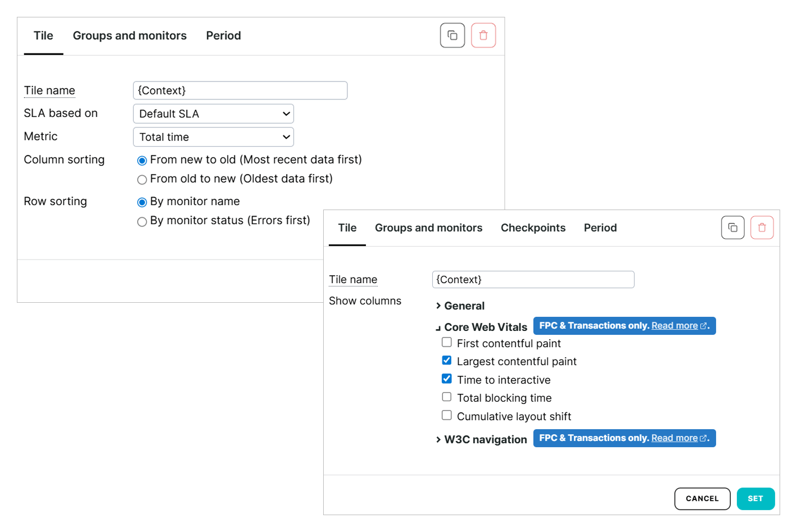Viewport: 797px width, 532px height.
Task: Open the Total time metric dropdown
Action: [x=213, y=137]
